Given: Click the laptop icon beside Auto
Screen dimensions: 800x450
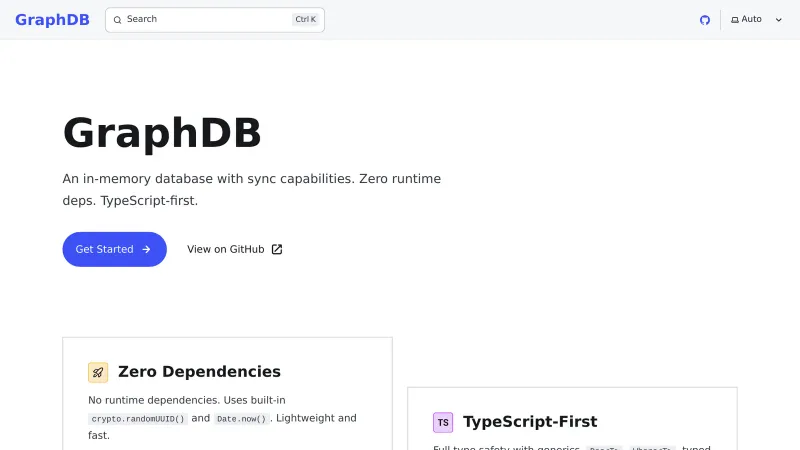Looking at the screenshot, I should [735, 20].
